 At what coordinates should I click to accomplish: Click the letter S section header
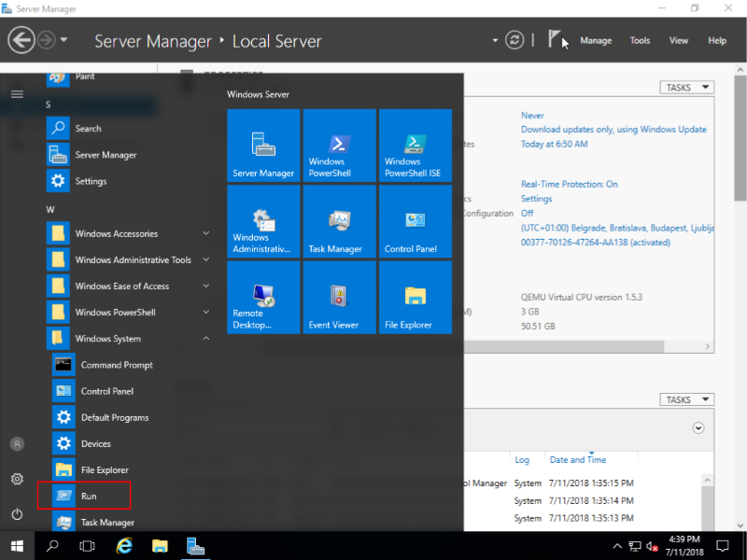49,105
